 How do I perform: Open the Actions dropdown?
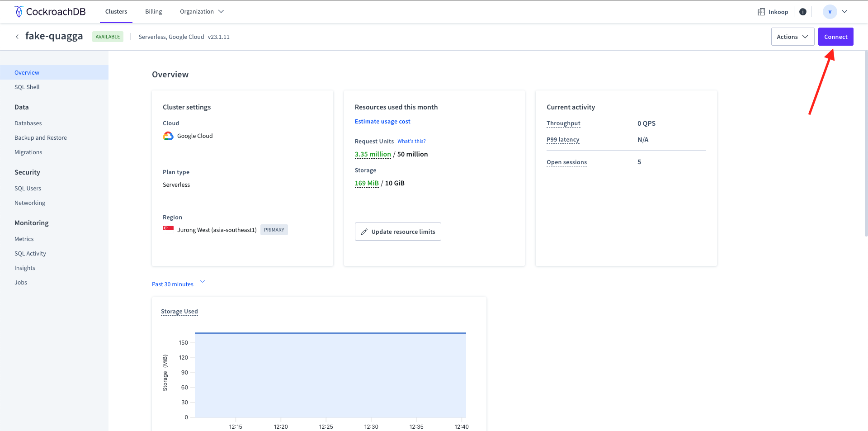click(x=793, y=37)
